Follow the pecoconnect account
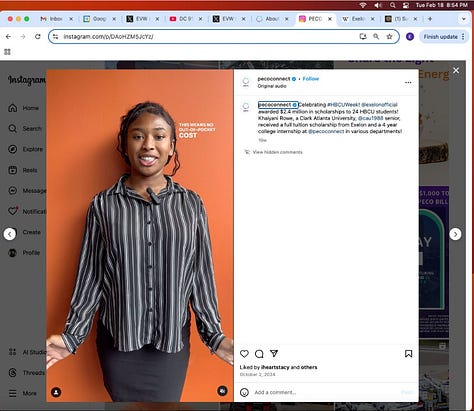 pos(311,79)
